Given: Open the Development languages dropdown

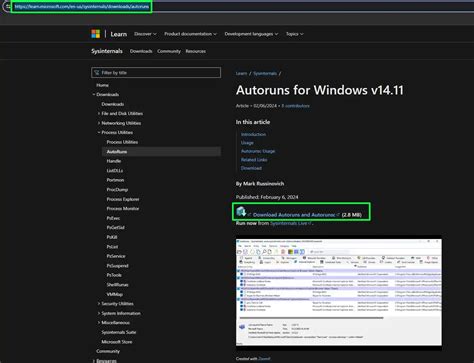Looking at the screenshot, I should [251, 34].
